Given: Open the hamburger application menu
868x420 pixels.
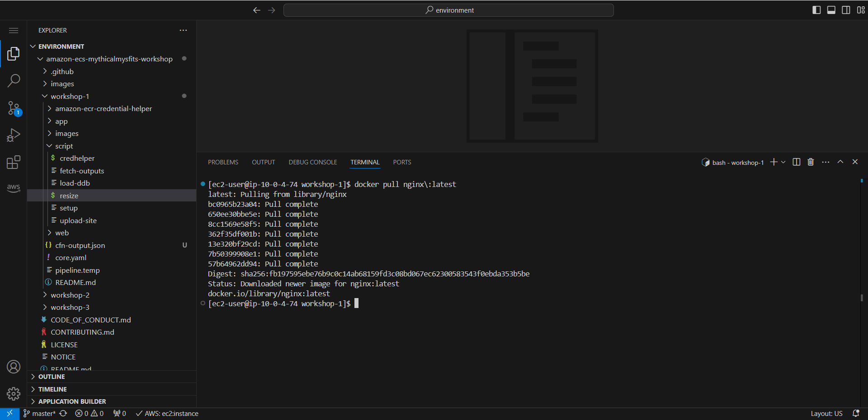Looking at the screenshot, I should click(x=14, y=30).
